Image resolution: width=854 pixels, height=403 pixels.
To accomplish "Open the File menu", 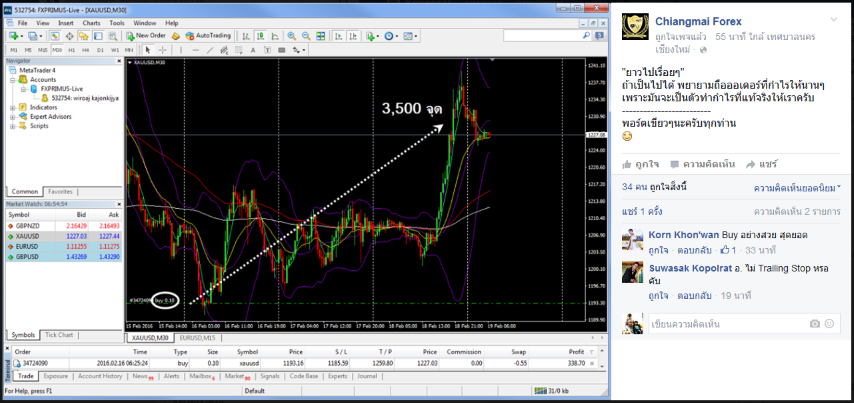I will point(22,23).
